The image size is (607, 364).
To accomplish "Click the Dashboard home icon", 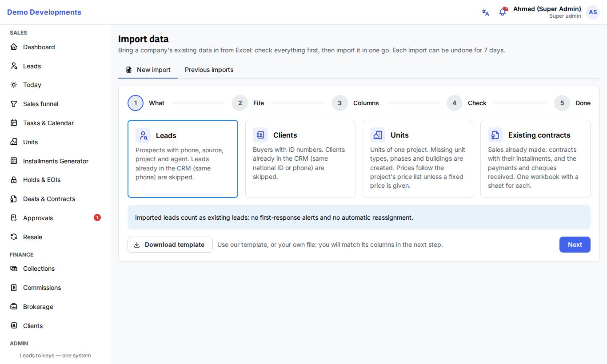I will 14,47.
